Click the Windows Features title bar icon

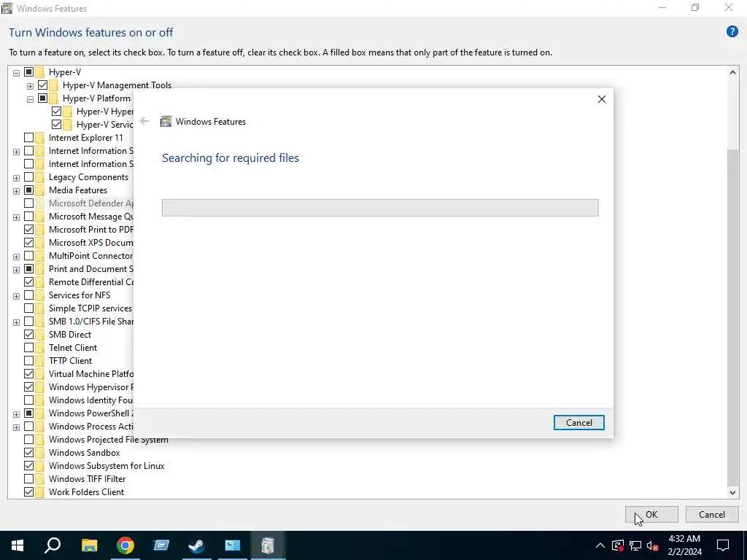(x=7, y=8)
